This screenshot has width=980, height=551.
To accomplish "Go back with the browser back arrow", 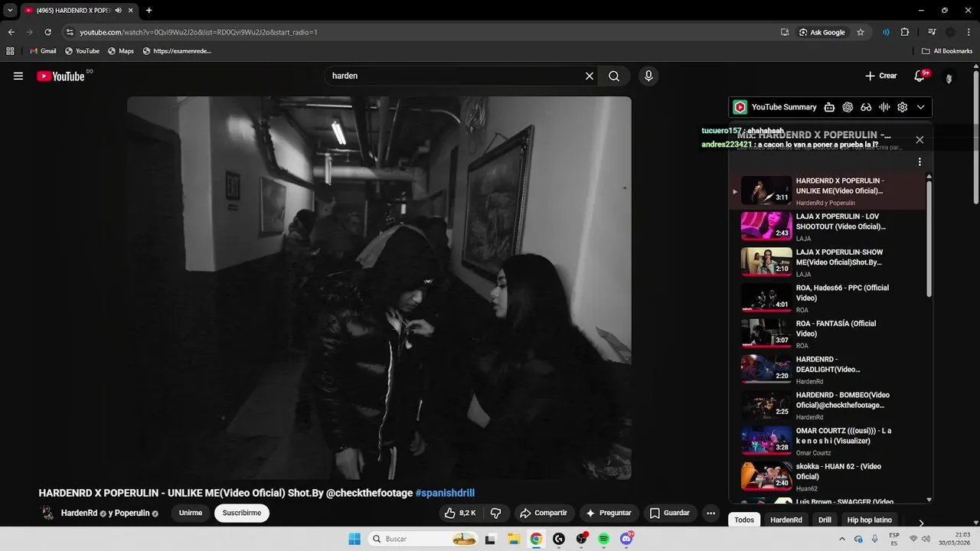I will click(11, 32).
